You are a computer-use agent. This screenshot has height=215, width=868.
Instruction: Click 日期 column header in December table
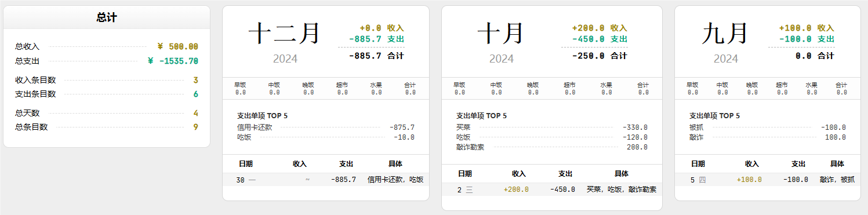coord(246,164)
